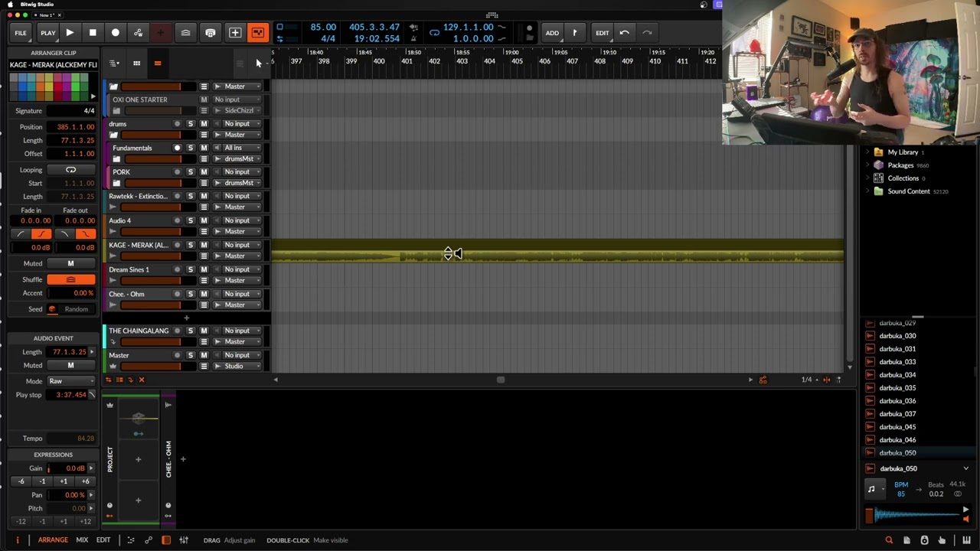Expand the My Library browser folder
980x551 pixels.
[867, 152]
